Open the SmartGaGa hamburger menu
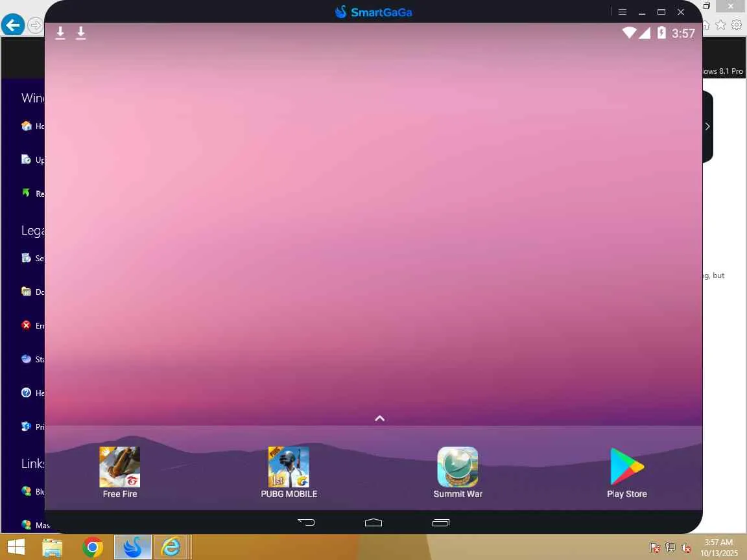Image resolution: width=747 pixels, height=560 pixels. (x=622, y=12)
